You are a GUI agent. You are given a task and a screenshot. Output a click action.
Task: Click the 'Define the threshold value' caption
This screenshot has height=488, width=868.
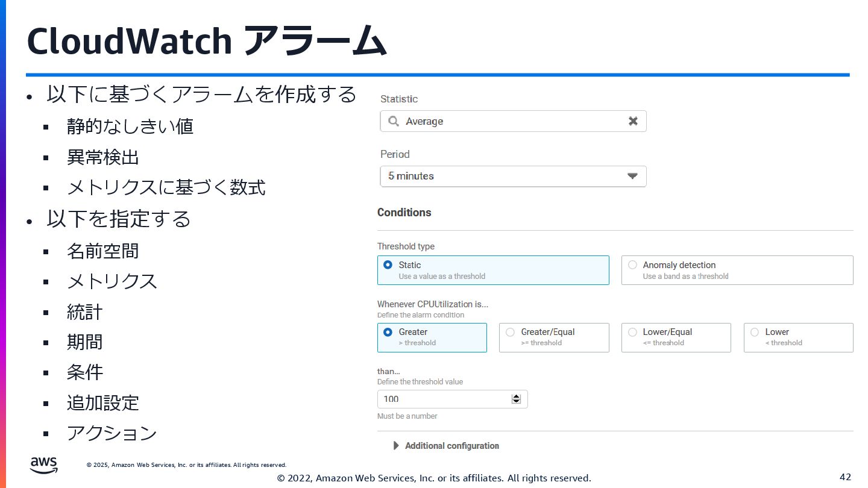click(420, 382)
